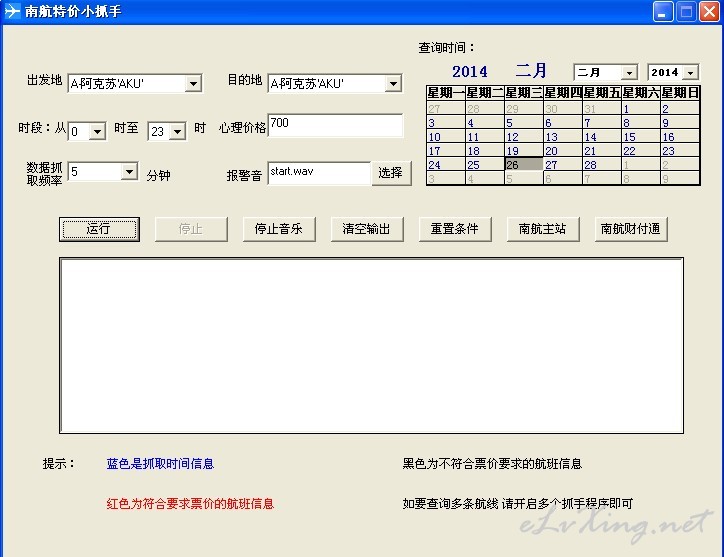
Task: Close the 南航特价小抓手 window
Action: click(x=709, y=11)
